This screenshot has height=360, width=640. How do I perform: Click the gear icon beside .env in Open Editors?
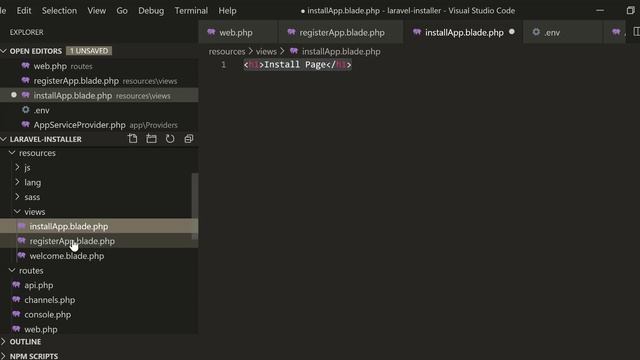coord(26,110)
